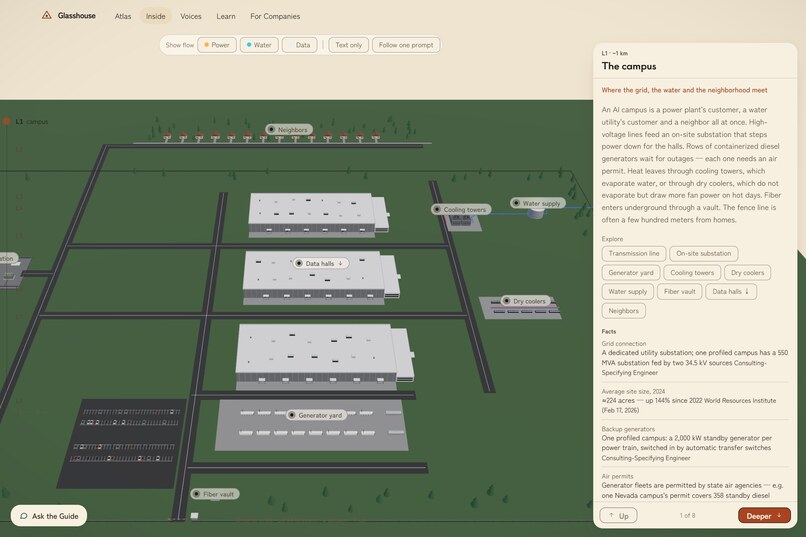Click the L1 campus level dot

7,122
